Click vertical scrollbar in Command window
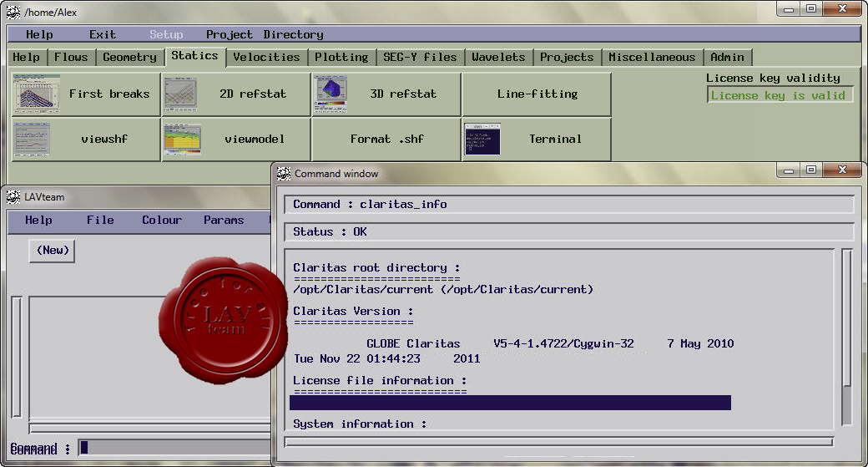 (x=847, y=337)
